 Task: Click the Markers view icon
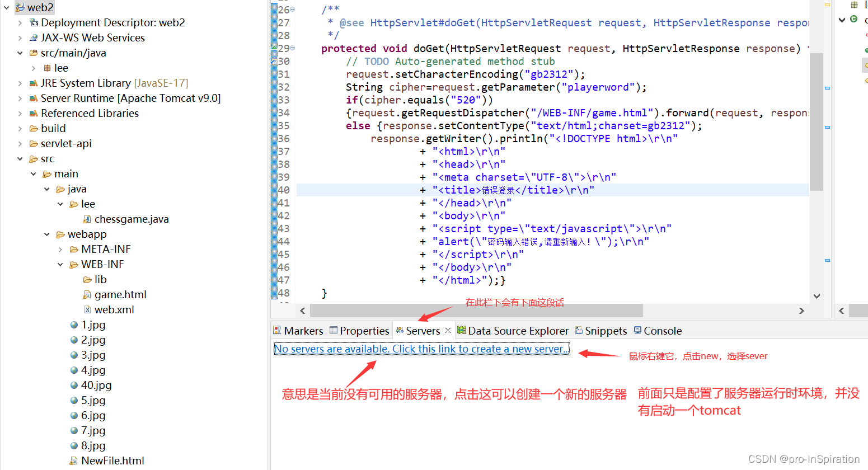(x=277, y=330)
